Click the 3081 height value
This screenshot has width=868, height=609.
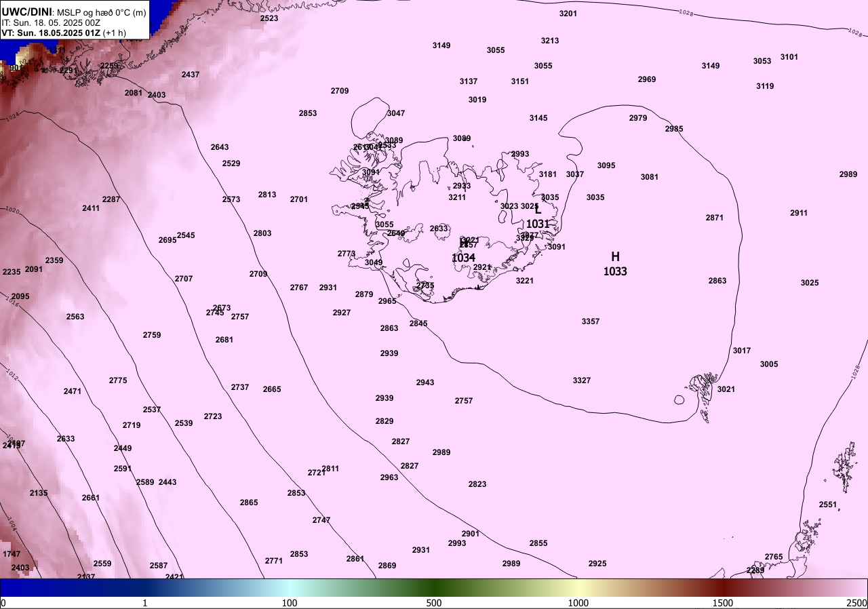click(x=650, y=177)
